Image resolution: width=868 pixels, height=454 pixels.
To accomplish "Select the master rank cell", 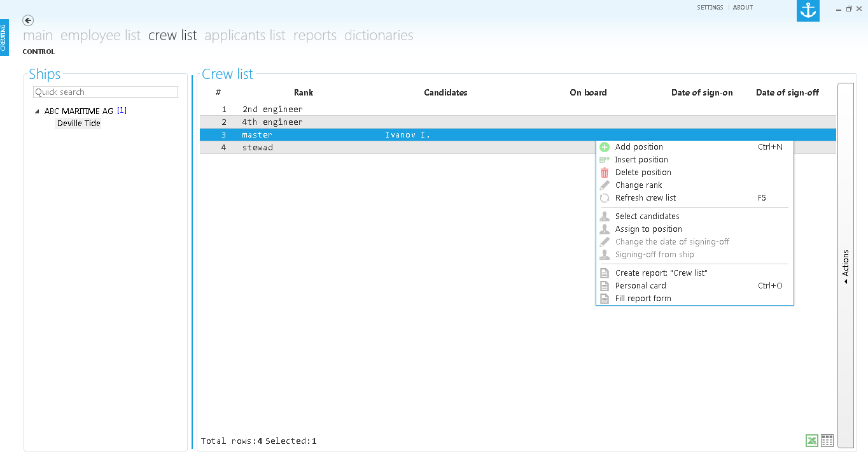I will (257, 135).
